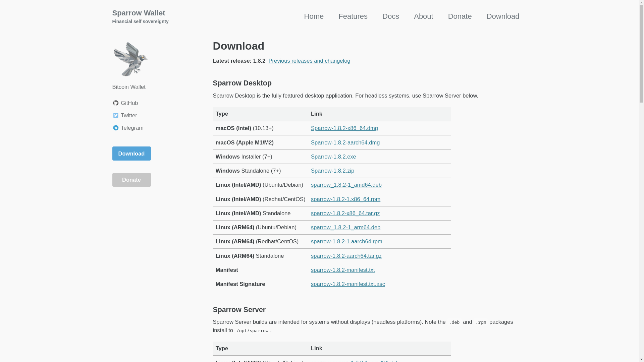
Task: Go to the Docs navigation item
Action: pyautogui.click(x=390, y=16)
